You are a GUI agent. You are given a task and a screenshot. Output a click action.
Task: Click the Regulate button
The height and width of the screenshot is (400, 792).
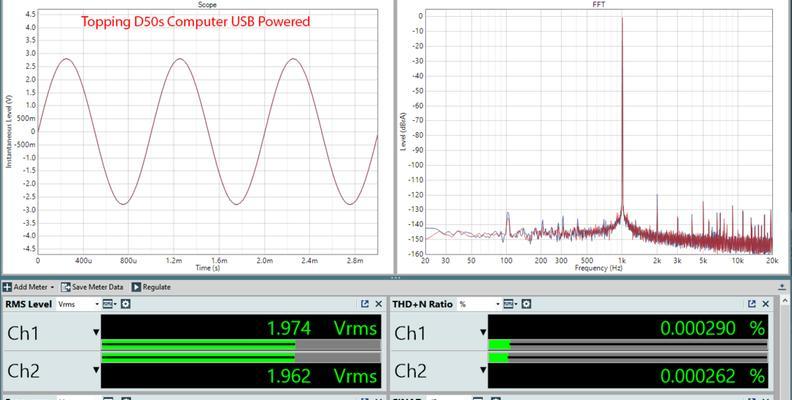point(151,287)
